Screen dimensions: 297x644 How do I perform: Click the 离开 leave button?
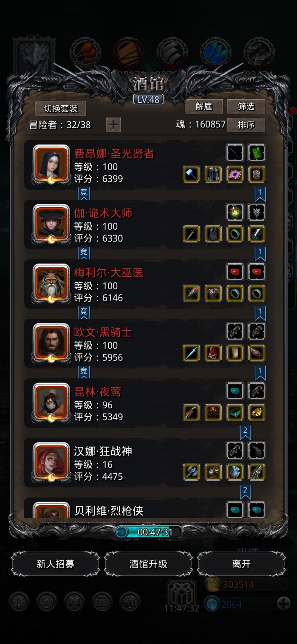coord(241,564)
